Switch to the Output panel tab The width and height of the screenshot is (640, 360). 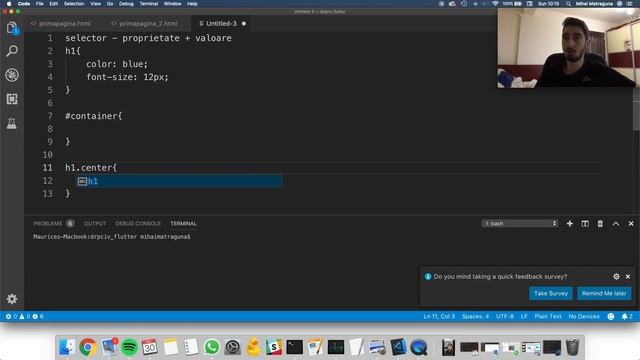point(95,224)
